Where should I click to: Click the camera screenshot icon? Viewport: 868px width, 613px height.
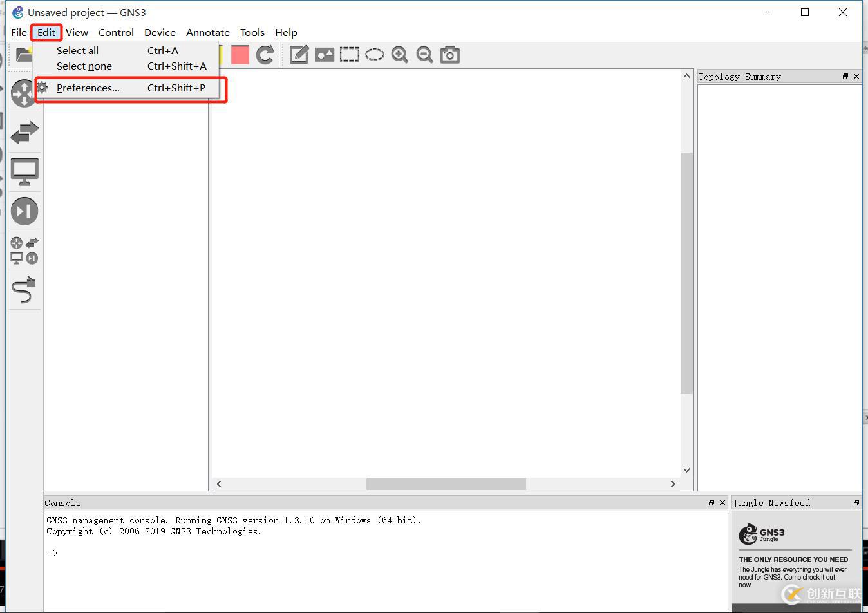pos(449,55)
